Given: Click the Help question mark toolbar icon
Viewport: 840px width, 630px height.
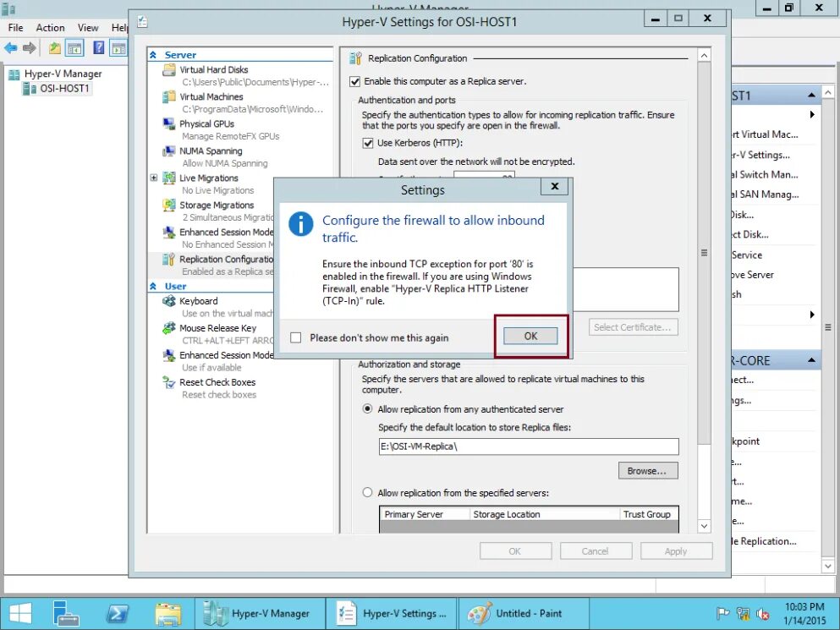Looking at the screenshot, I should point(99,47).
